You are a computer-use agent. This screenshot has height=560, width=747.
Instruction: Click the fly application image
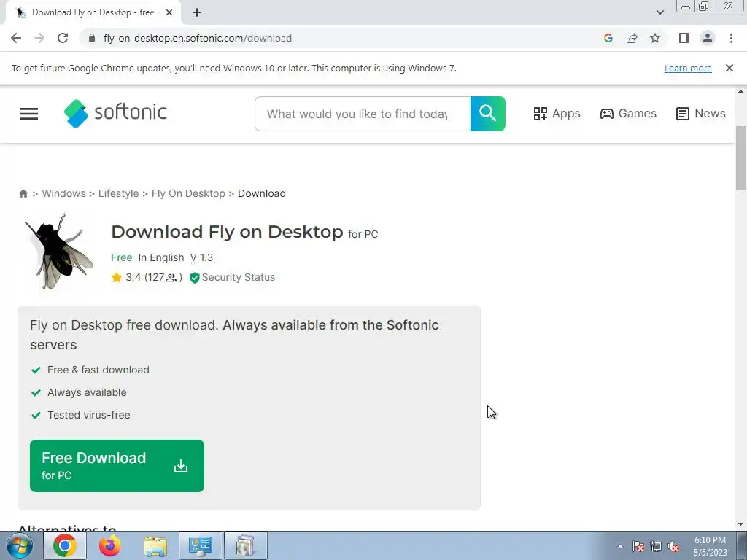60,252
